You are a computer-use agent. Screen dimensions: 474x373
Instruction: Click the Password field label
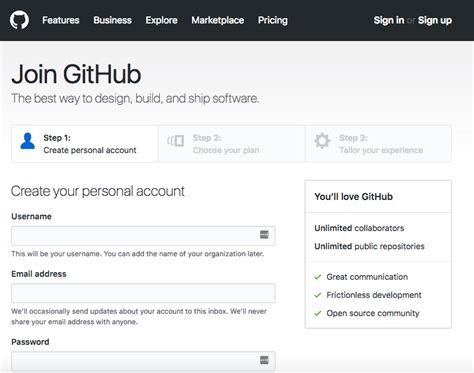30,342
